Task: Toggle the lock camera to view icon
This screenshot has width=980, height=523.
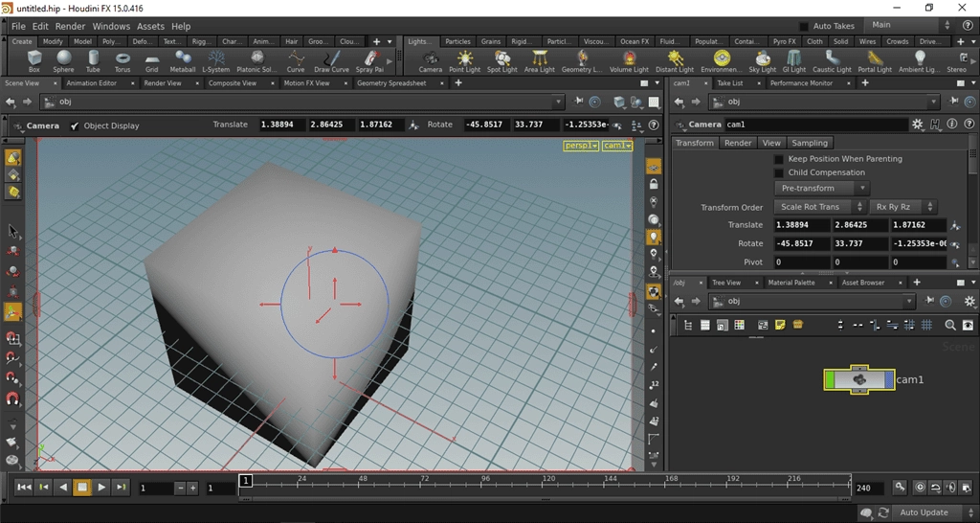Action: (653, 185)
